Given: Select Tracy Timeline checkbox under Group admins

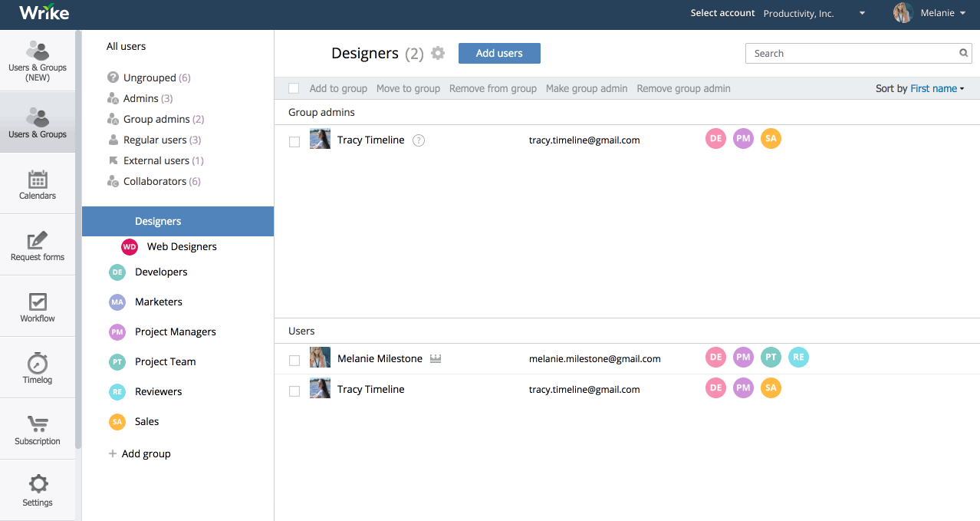Looking at the screenshot, I should (294, 141).
